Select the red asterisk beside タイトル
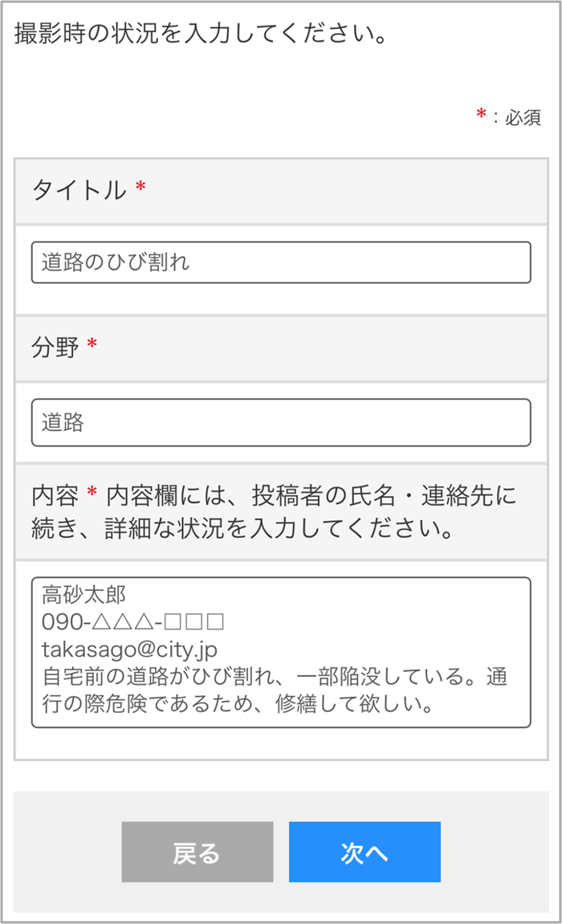 (140, 189)
